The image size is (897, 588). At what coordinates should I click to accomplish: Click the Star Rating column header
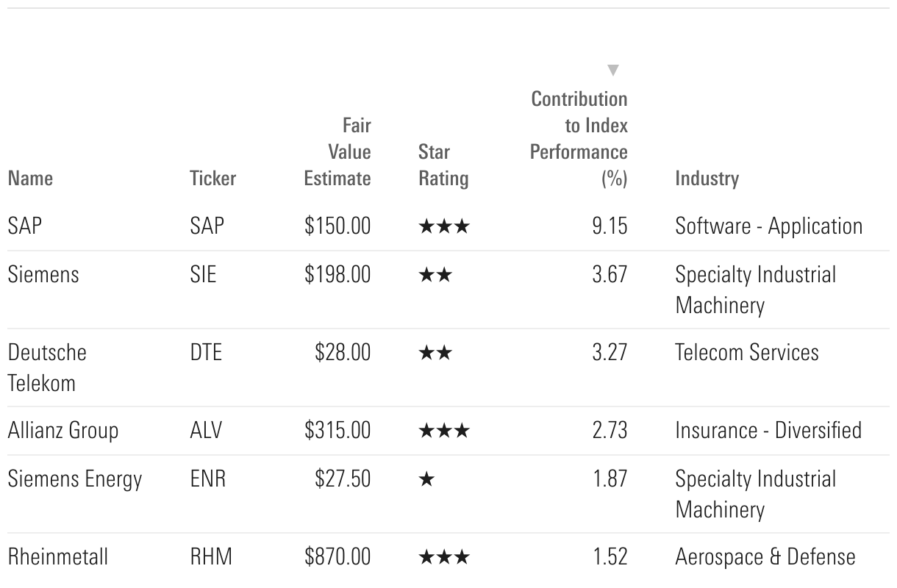[x=443, y=165]
